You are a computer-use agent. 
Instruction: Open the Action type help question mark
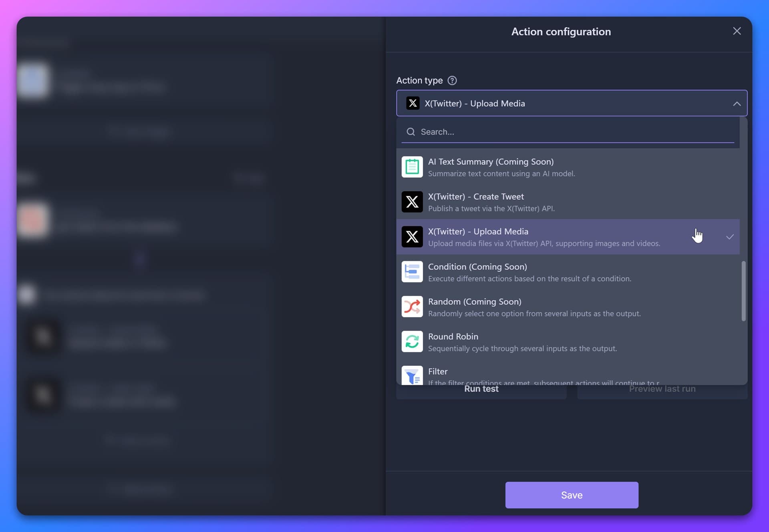click(452, 80)
